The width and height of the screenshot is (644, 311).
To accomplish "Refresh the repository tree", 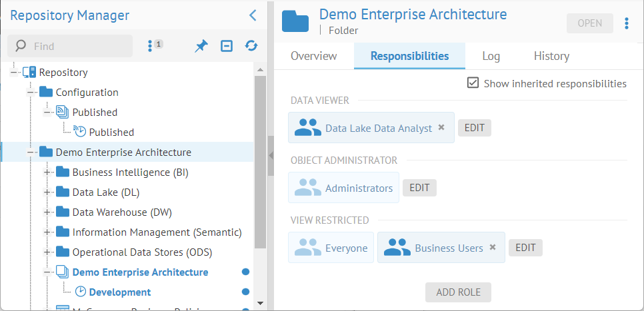I will (251, 46).
